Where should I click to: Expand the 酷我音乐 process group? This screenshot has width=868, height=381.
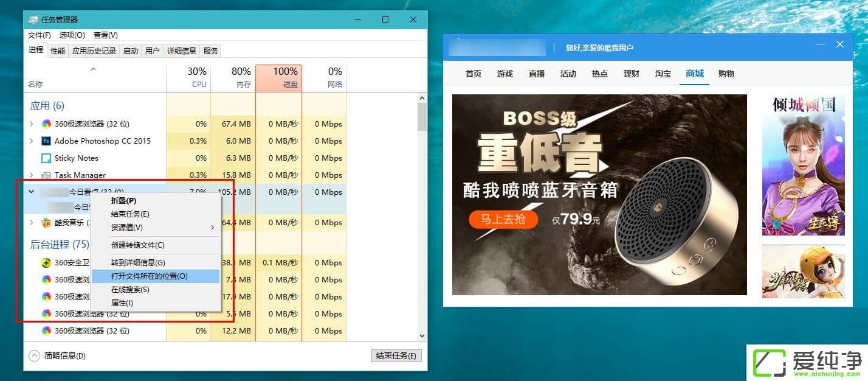click(32, 223)
